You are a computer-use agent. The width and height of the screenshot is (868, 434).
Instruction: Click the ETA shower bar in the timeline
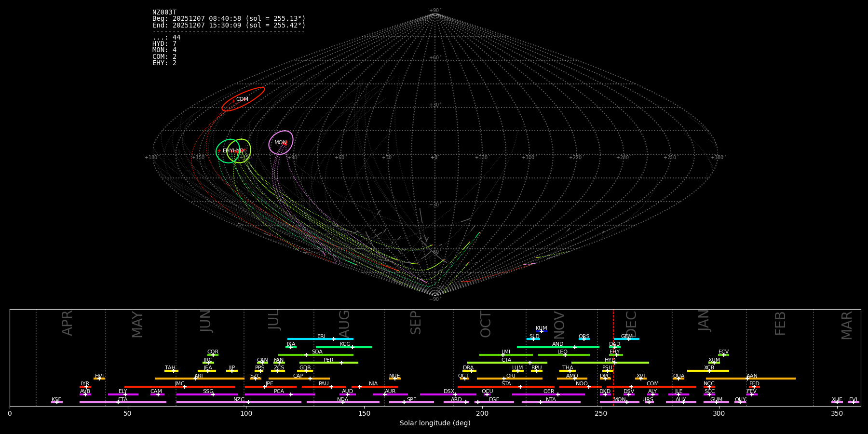[x=123, y=402]
